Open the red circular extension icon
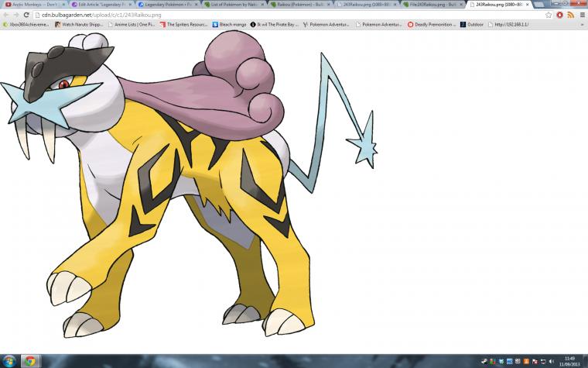This screenshot has width=588, height=368. [560, 15]
